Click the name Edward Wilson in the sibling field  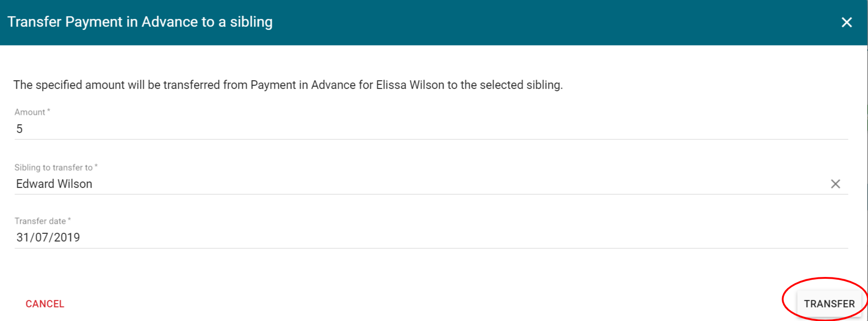click(54, 184)
